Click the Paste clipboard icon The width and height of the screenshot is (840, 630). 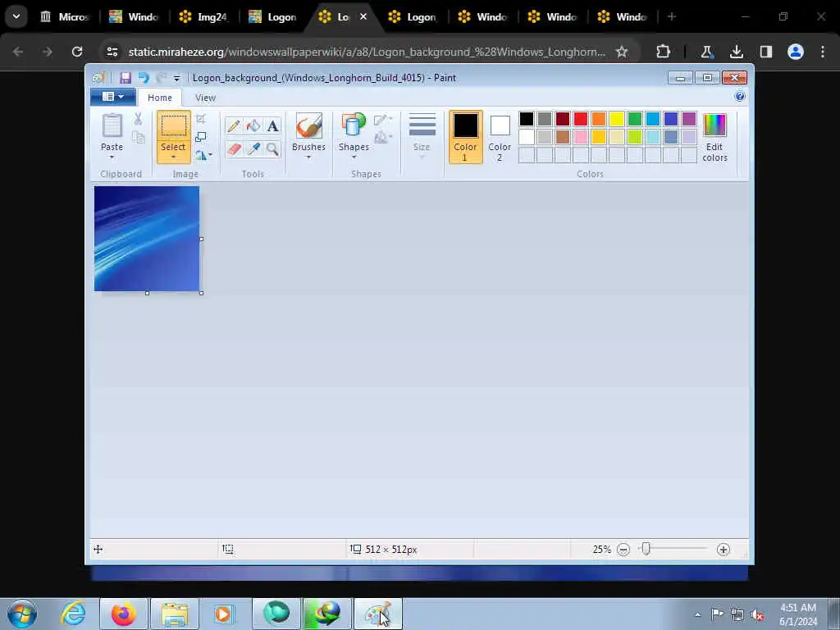(112, 126)
